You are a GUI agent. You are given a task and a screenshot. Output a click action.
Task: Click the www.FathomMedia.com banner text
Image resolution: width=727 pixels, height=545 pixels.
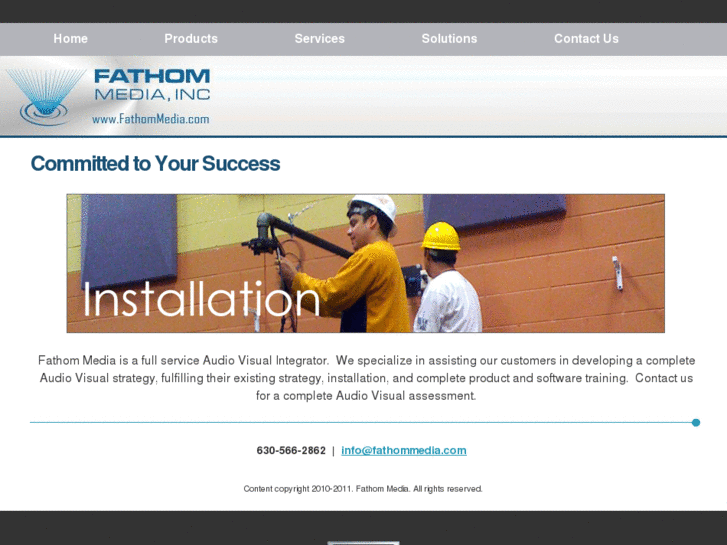click(x=151, y=119)
